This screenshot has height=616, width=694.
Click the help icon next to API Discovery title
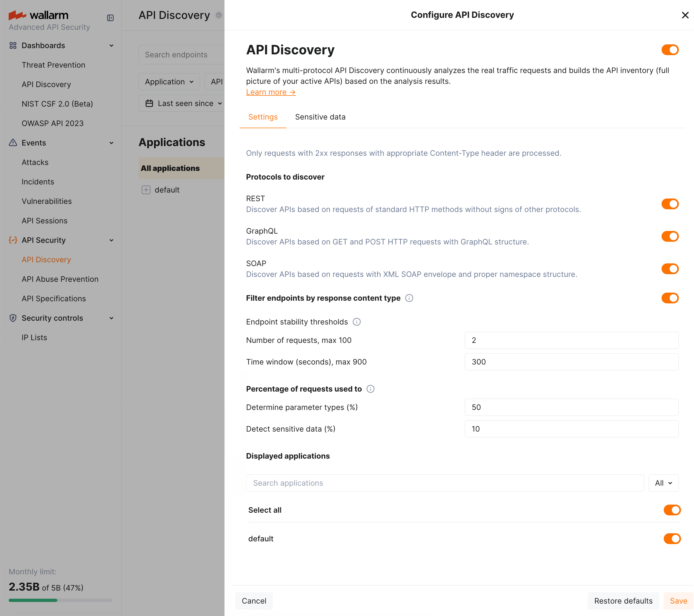(x=219, y=15)
